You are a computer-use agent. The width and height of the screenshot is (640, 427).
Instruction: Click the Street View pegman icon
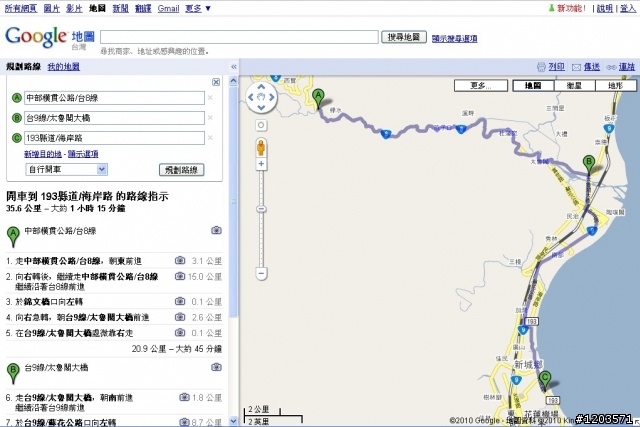coord(261,147)
